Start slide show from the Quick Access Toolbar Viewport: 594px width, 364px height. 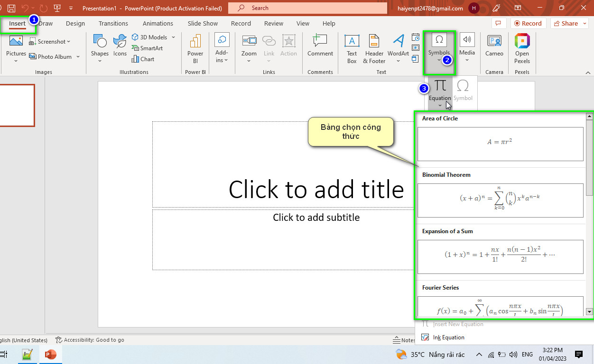[x=57, y=8]
